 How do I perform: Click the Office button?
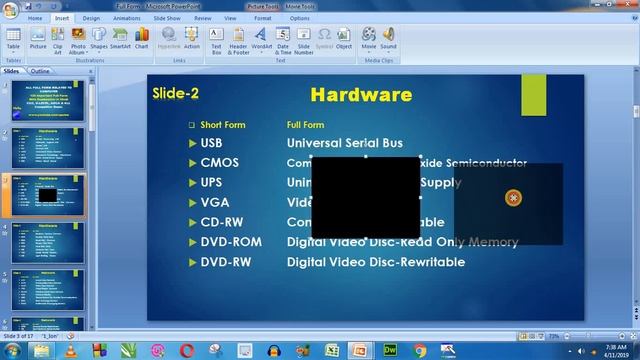10,10
